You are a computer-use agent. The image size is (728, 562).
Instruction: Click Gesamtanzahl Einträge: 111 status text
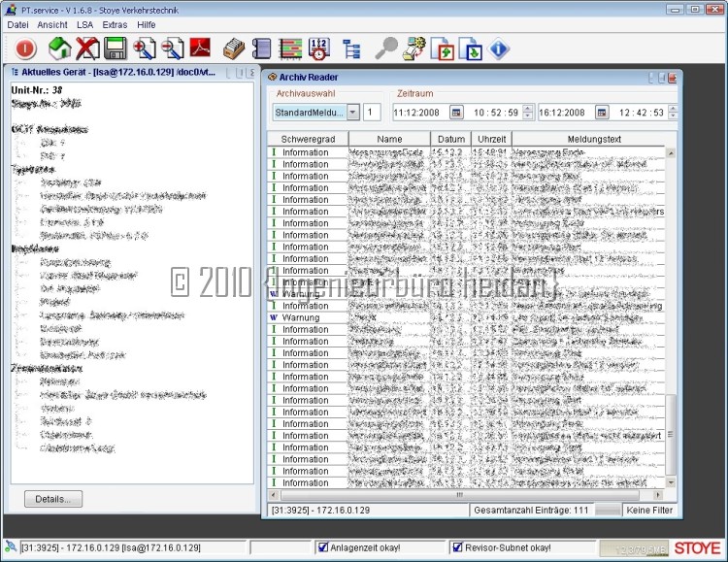(531, 510)
